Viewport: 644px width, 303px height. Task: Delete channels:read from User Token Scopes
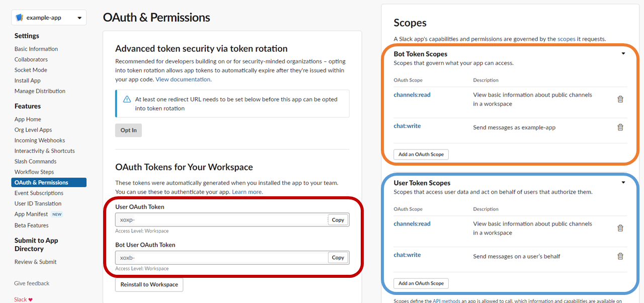pyautogui.click(x=620, y=228)
